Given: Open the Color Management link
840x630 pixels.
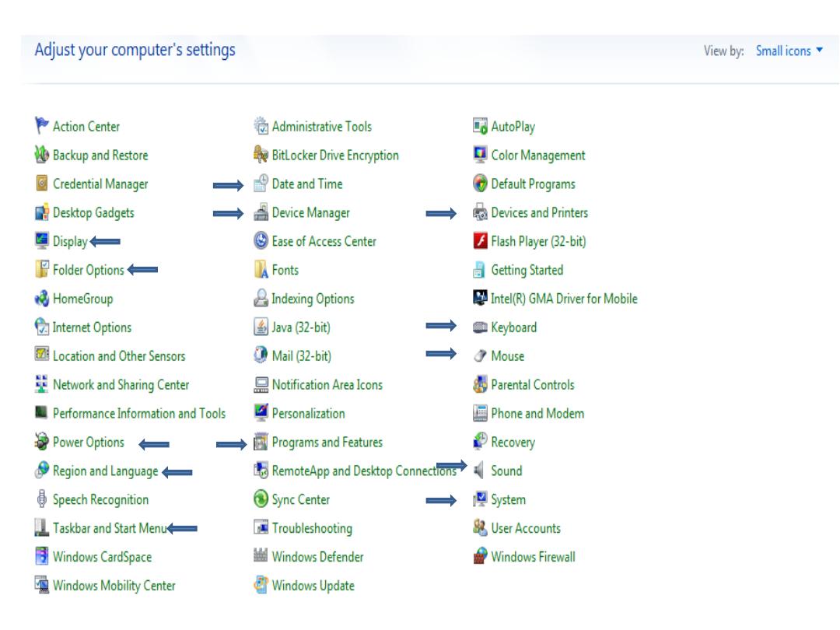Looking at the screenshot, I should tap(538, 156).
